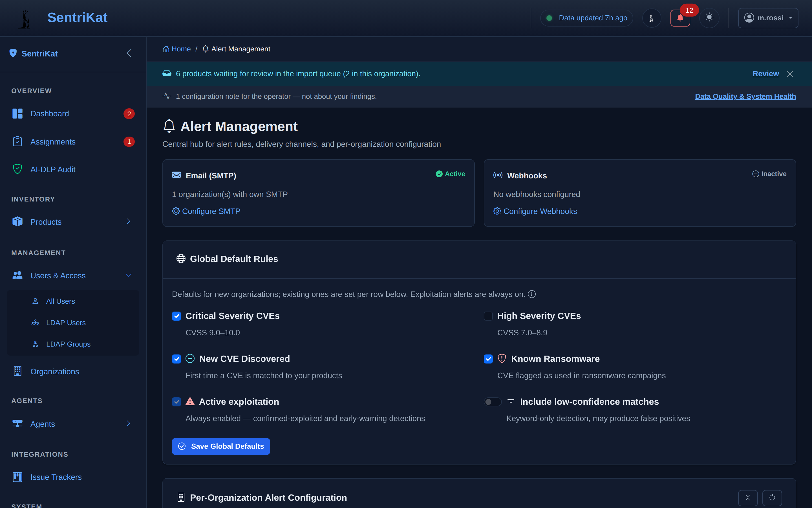This screenshot has height=508, width=812.
Task: Go to LDAP Users submenu item
Action: [73, 323]
